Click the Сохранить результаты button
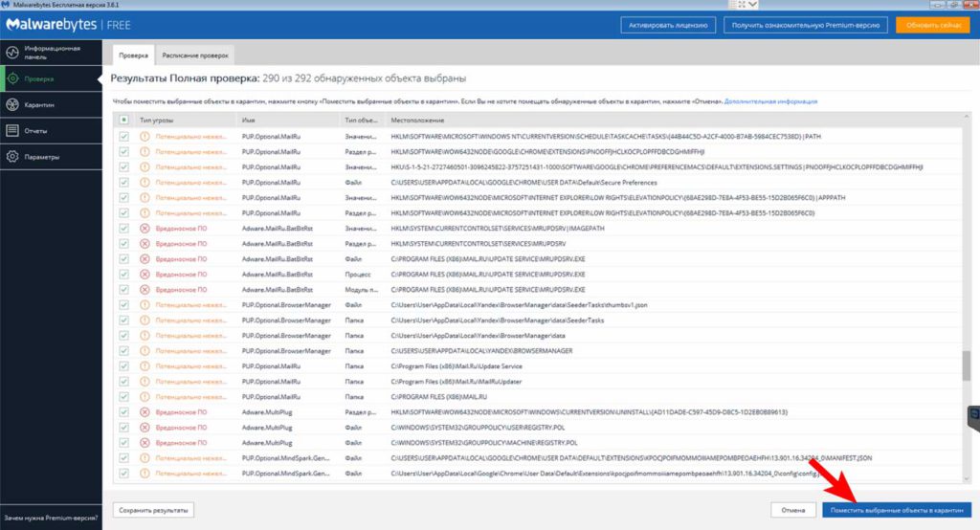Screen dimensions: 980x530 pos(153,510)
